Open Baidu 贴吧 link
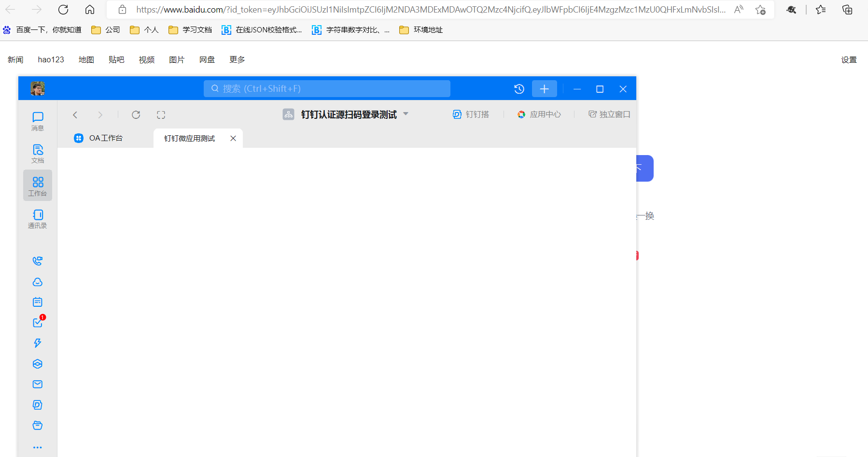This screenshot has height=457, width=868. coord(116,60)
